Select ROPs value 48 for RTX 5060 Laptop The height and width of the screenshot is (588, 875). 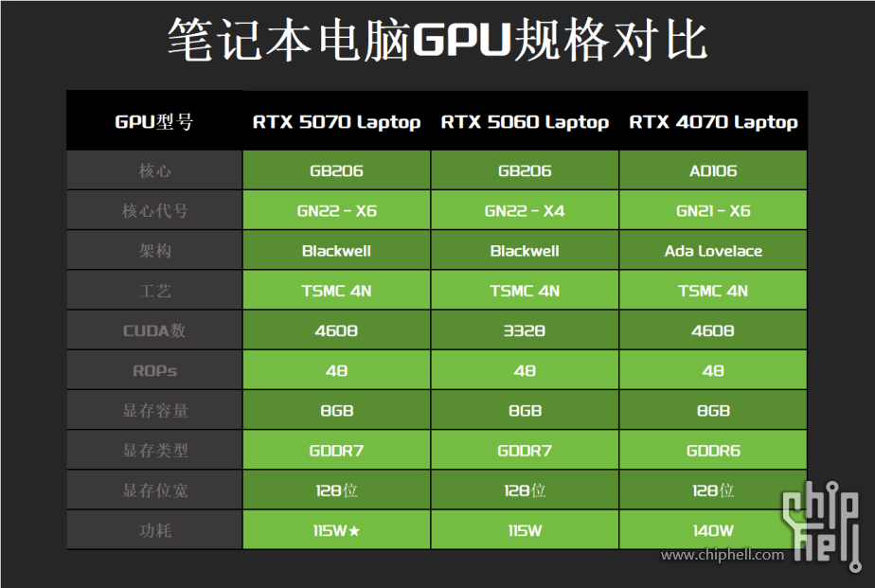[x=525, y=371]
